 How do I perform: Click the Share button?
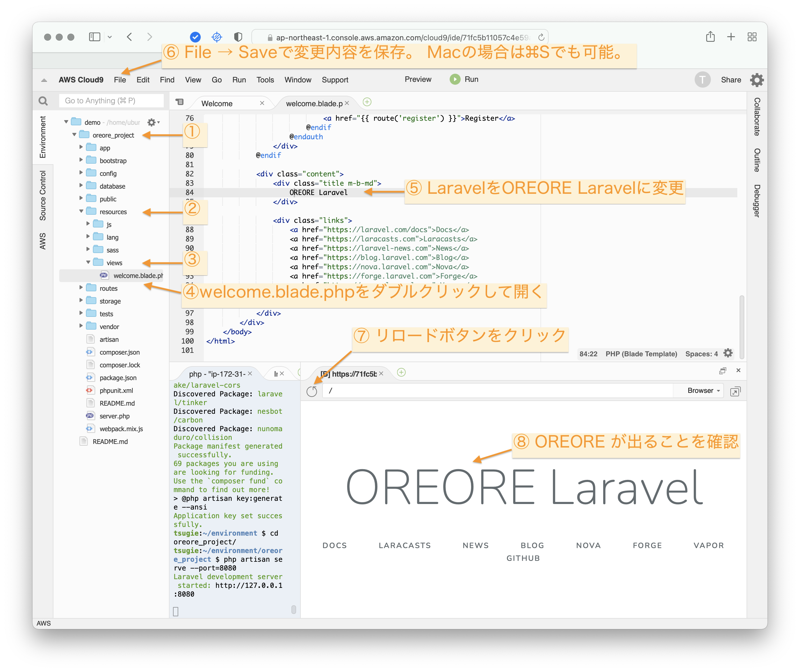pos(731,80)
